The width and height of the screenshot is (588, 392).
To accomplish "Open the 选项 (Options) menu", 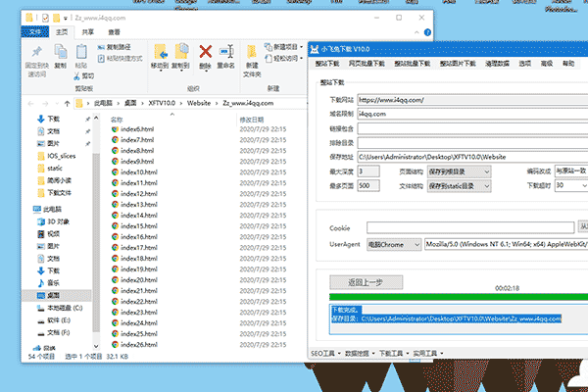I will [525, 64].
